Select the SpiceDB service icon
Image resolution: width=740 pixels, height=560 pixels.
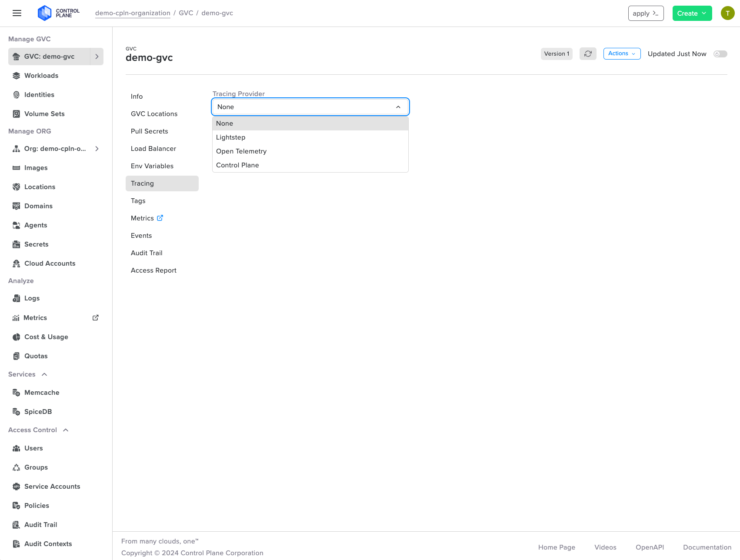click(16, 411)
